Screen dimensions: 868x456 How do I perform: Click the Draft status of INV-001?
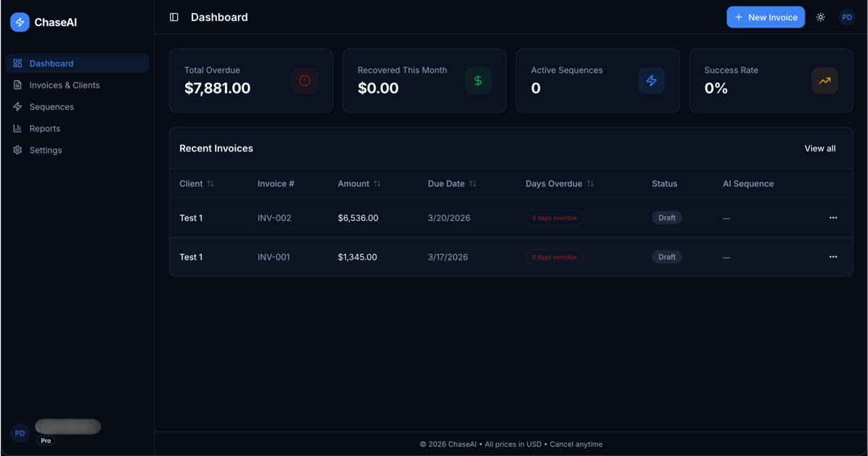point(667,257)
